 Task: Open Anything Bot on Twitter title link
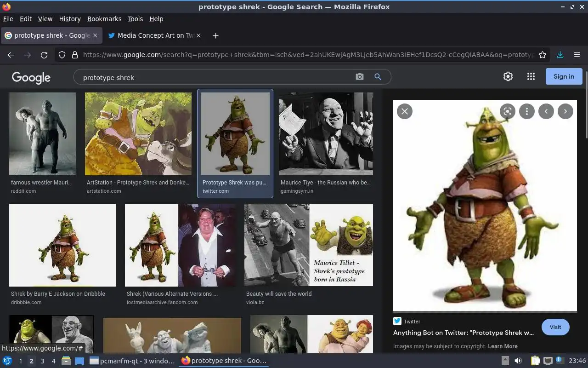[x=464, y=333]
